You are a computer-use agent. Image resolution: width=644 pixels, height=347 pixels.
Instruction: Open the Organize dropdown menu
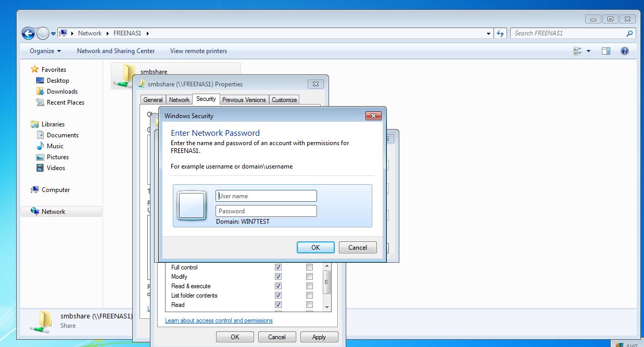pos(45,51)
